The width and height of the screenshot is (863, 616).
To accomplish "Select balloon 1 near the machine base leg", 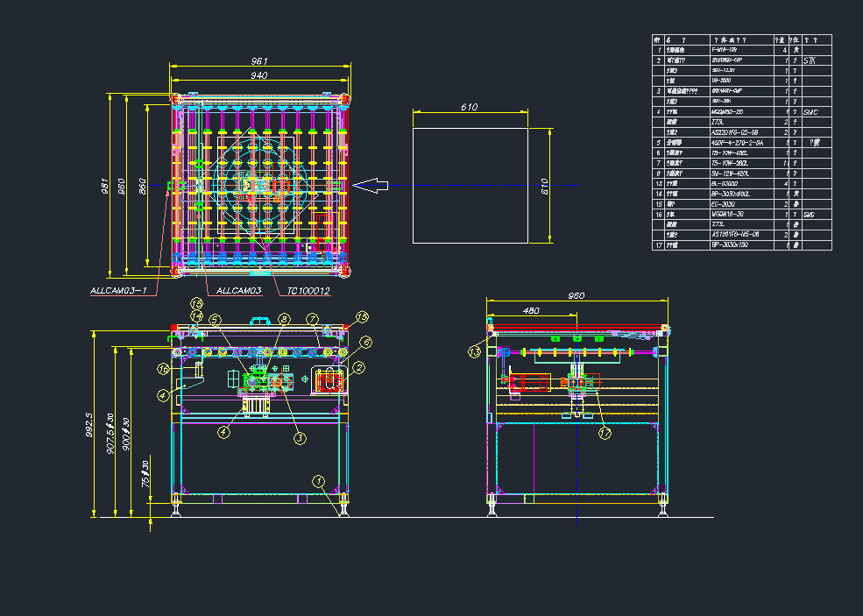I will pyautogui.click(x=320, y=482).
